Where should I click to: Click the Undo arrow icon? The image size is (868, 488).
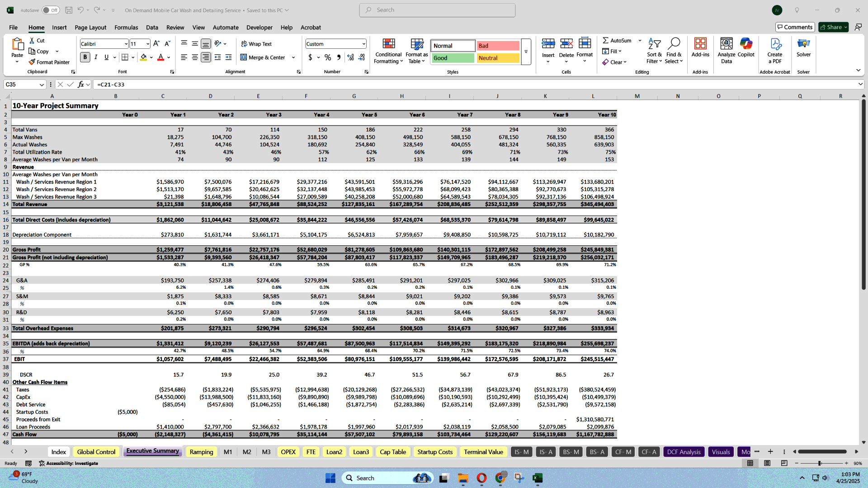[x=80, y=10]
